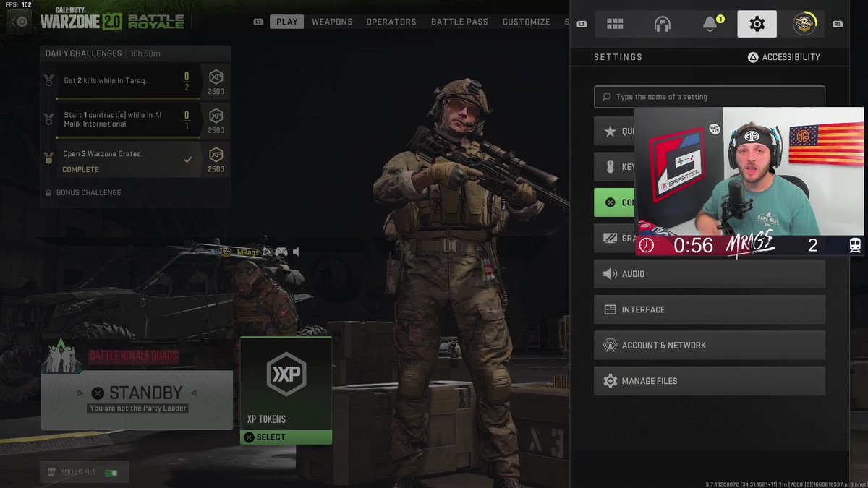Click the Accessibility triangle button icon
The width and height of the screenshot is (868, 488).
[x=753, y=57]
